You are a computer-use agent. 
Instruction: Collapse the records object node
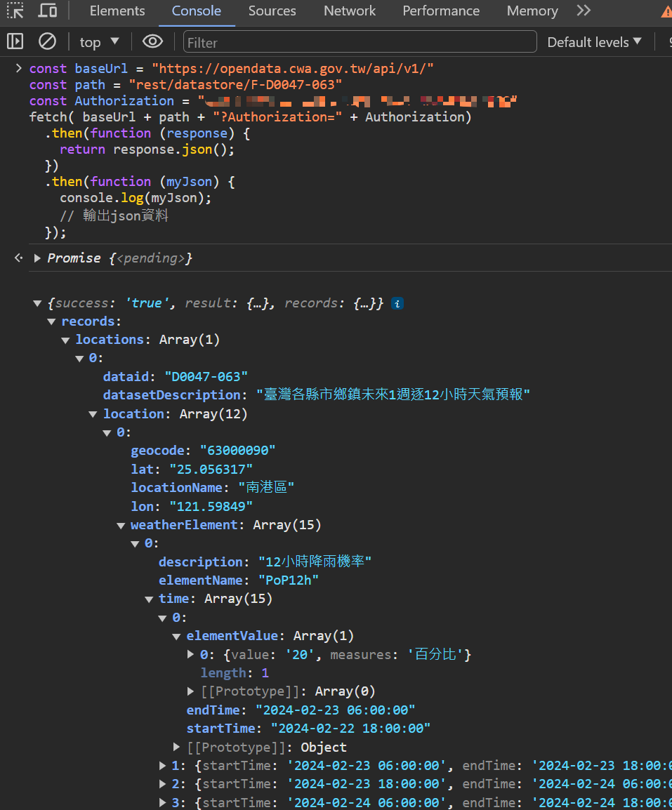tap(51, 321)
